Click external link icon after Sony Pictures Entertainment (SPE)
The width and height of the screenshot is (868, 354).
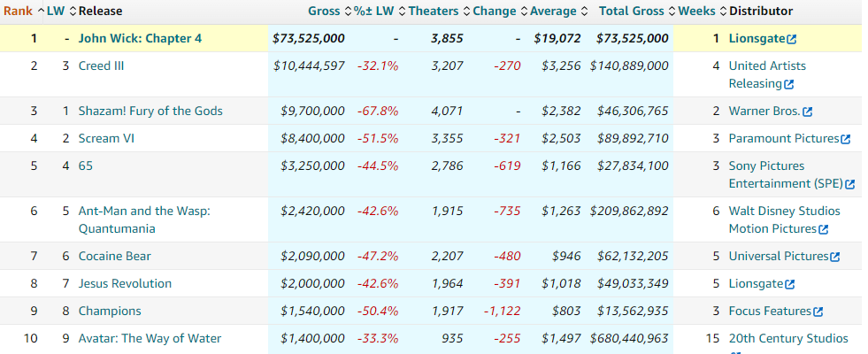click(x=850, y=184)
